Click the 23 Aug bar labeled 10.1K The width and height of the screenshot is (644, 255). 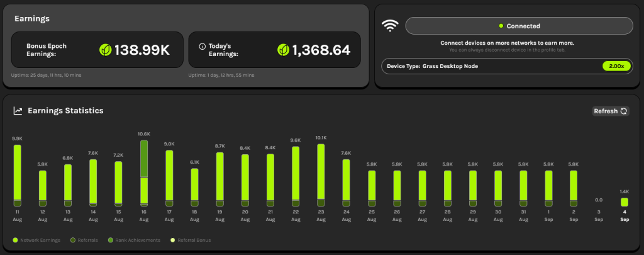point(321,175)
